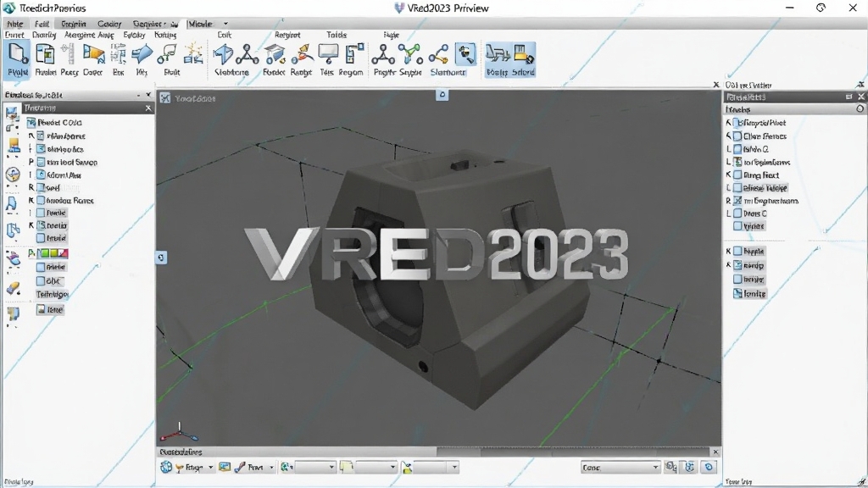Expand the 'K' marker beside 'Clioe Ficrues' row

pyautogui.click(x=728, y=136)
